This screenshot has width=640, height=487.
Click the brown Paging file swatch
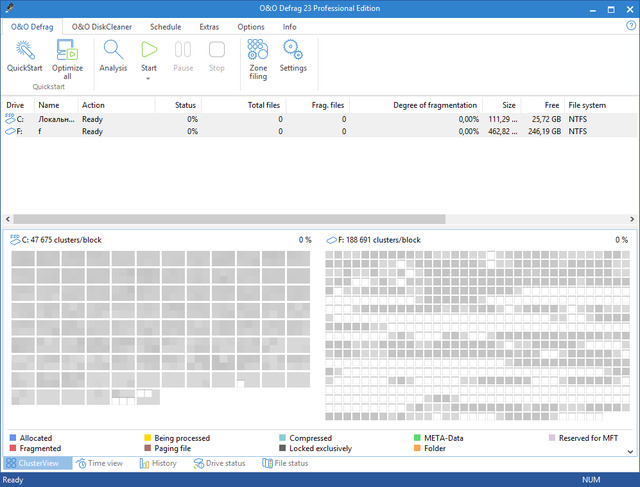[147, 448]
